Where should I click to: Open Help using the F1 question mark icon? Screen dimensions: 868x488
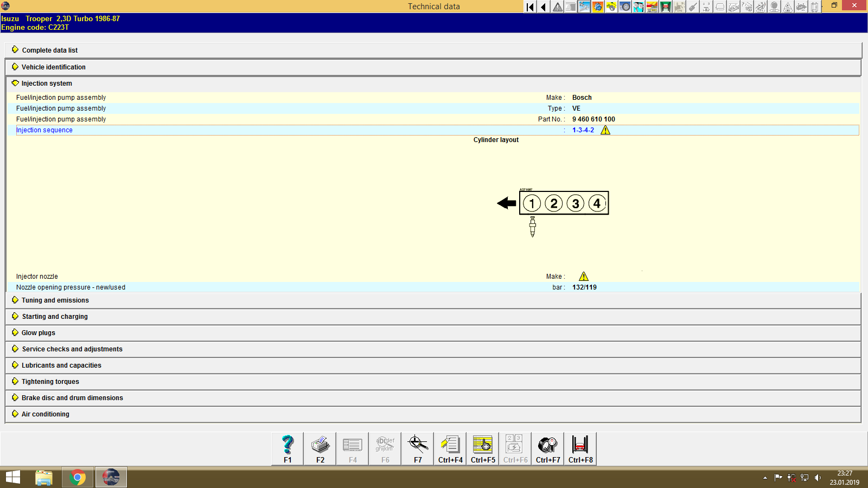287,447
